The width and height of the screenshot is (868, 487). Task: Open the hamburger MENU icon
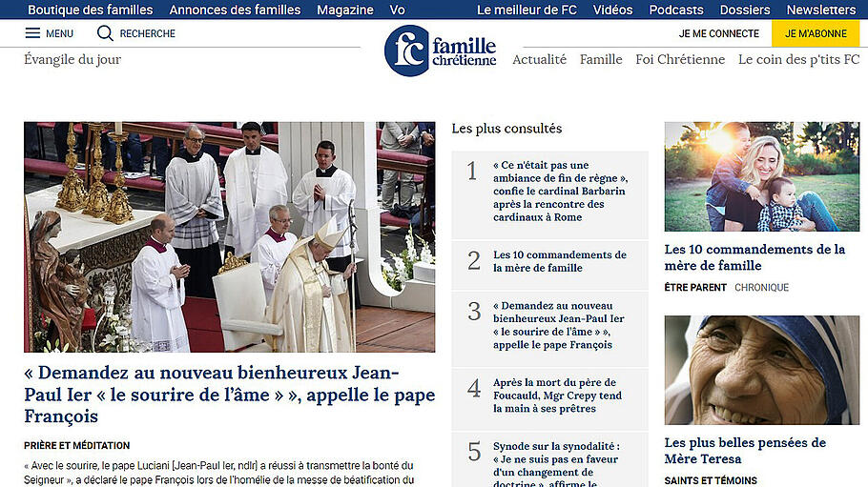pos(32,33)
